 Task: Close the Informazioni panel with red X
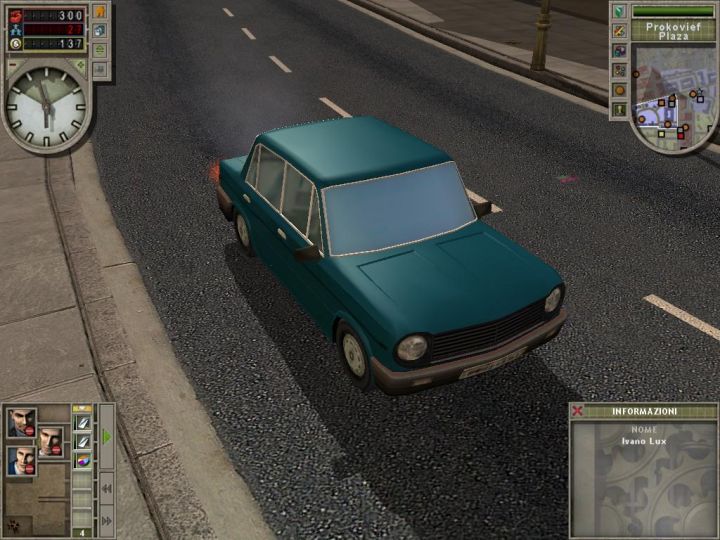tap(577, 411)
